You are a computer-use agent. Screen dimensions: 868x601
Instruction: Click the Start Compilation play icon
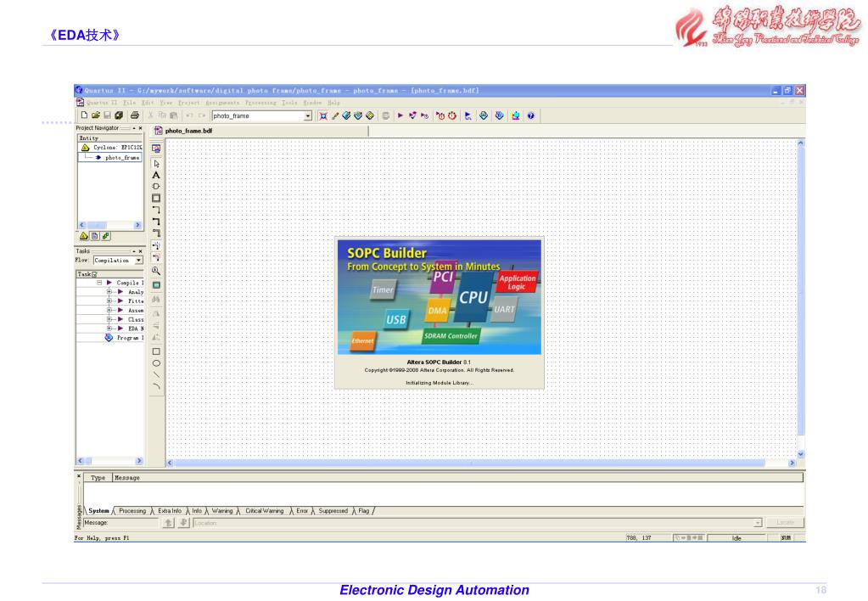[x=400, y=115]
